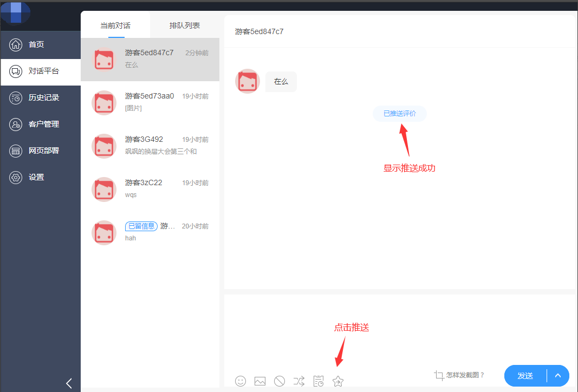Image resolution: width=578 pixels, height=392 pixels.
Task: Collapse the sidebar with the left chevron
Action: click(69, 383)
